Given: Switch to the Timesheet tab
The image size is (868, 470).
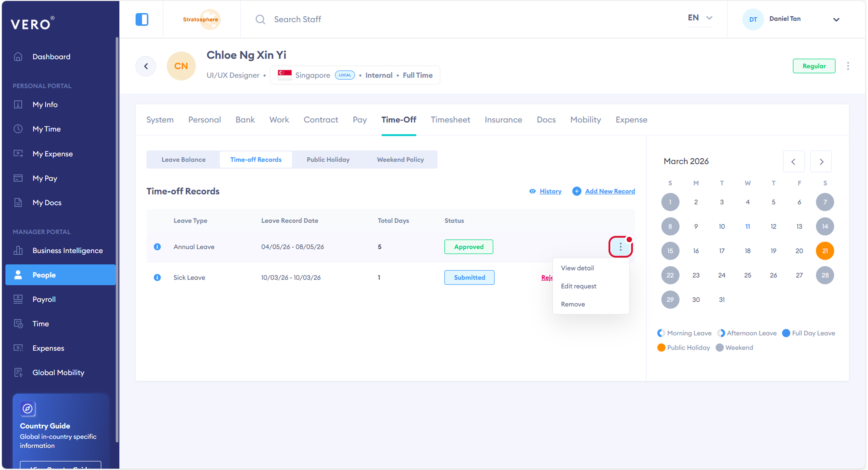Looking at the screenshot, I should (450, 120).
